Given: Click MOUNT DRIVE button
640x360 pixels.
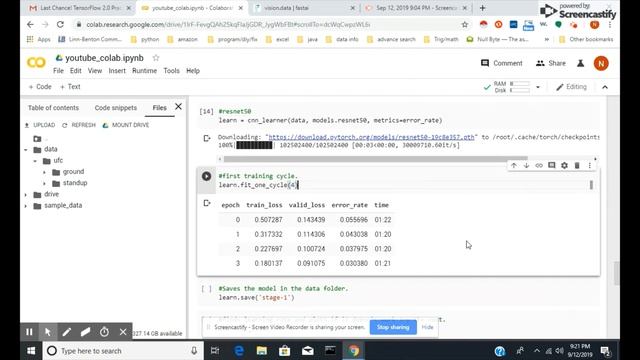Looking at the screenshot, I should [126, 125].
